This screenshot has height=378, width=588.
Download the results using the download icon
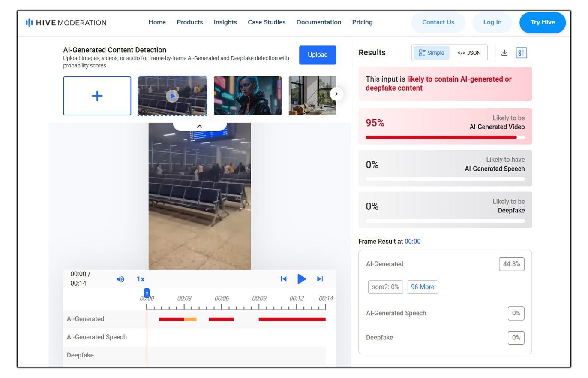click(x=504, y=53)
